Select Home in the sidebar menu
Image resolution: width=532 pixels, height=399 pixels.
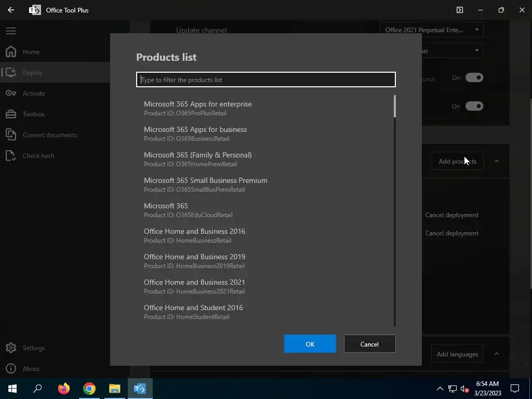31,51
